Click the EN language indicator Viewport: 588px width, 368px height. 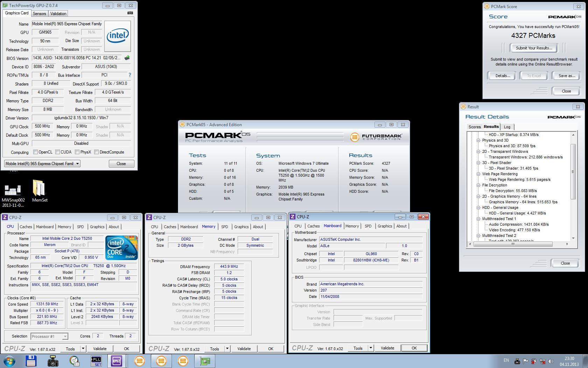pos(506,360)
